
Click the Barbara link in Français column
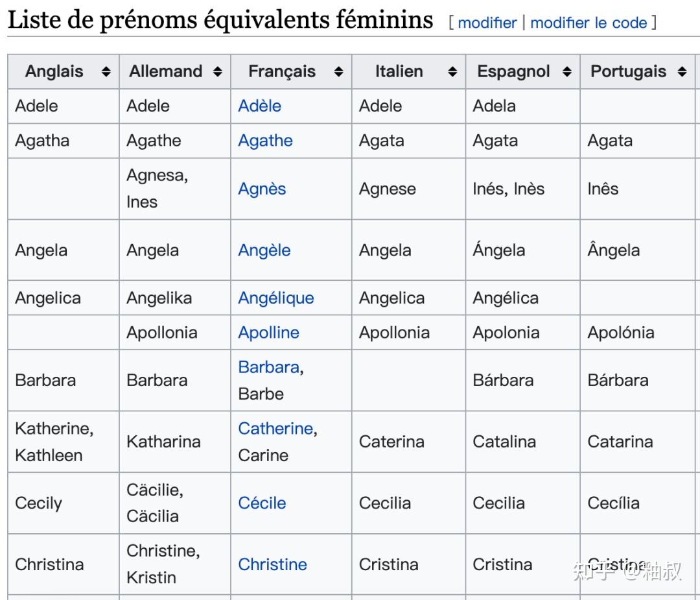pyautogui.click(x=268, y=367)
